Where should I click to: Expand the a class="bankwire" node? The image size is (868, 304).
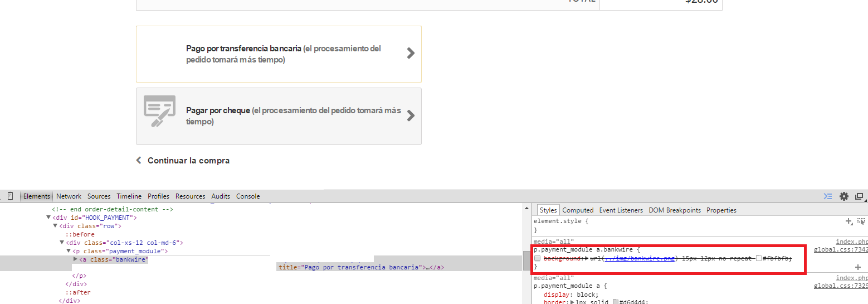(76, 259)
